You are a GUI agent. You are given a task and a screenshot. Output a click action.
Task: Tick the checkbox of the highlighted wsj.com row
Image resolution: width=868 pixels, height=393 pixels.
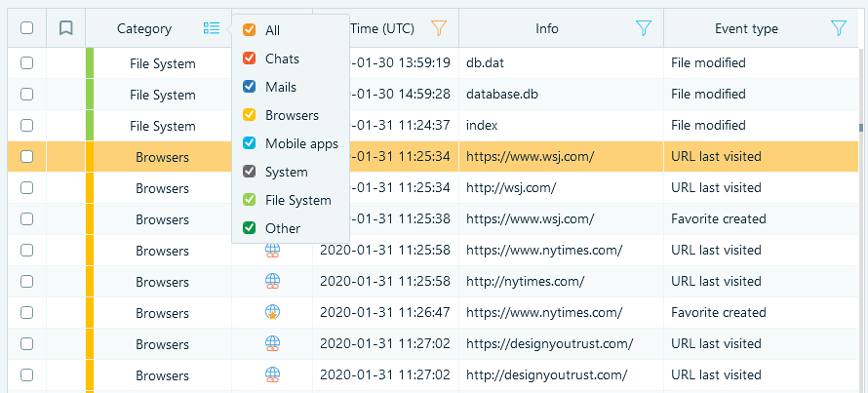26,157
